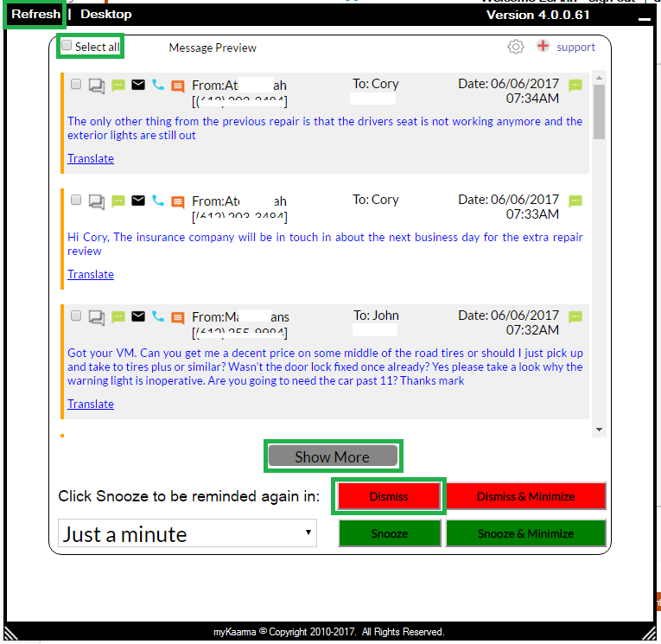661x644 pixels.
Task: Click green text bubble in 07:34AM message
Action: tap(118, 86)
